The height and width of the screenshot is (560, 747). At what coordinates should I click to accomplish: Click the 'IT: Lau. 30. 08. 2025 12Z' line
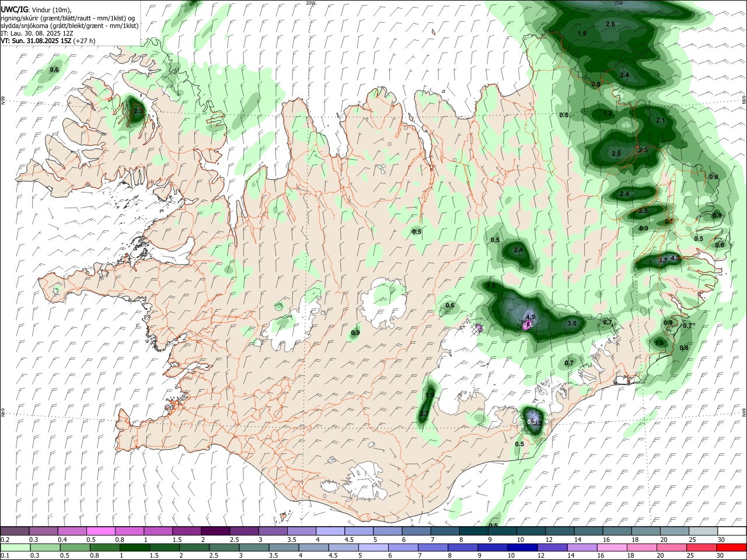click(37, 33)
